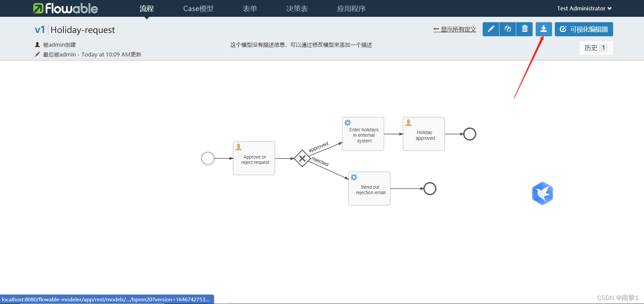Switch to the Case模型 tab
The height and width of the screenshot is (304, 644).
[198, 8]
